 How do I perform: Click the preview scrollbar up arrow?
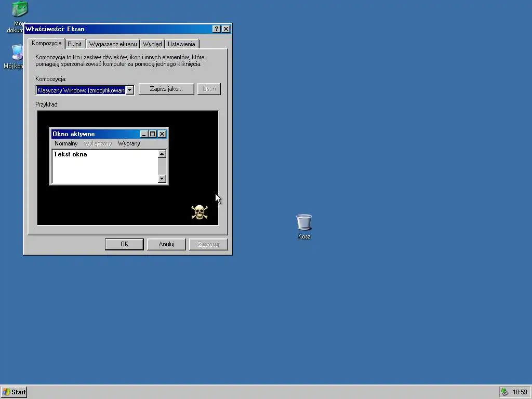(162, 154)
